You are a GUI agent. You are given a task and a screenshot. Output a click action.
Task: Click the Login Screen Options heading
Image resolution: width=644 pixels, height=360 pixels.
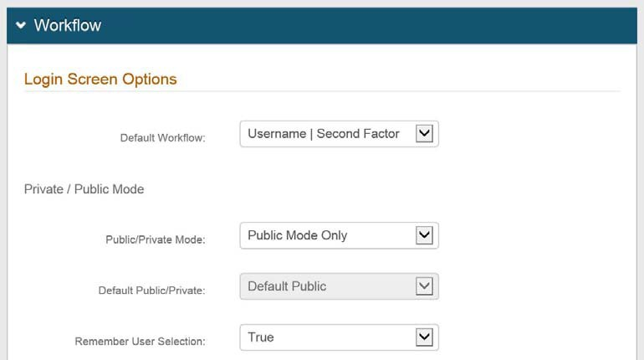coord(100,80)
